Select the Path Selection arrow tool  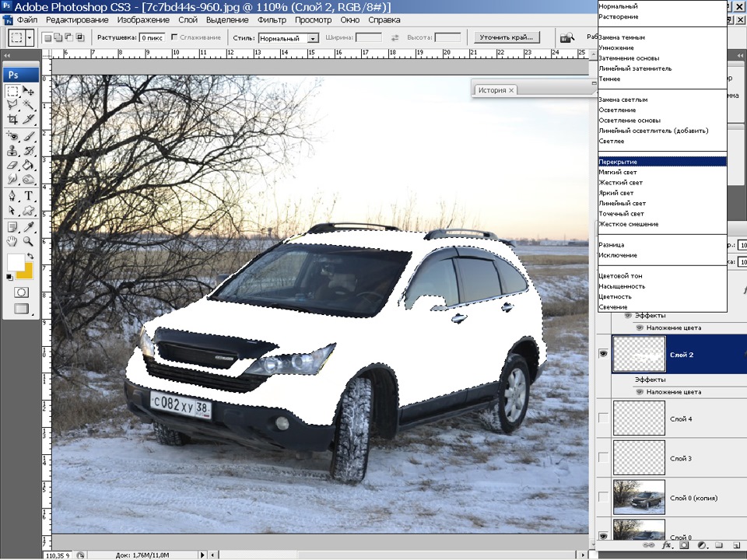pyautogui.click(x=12, y=211)
